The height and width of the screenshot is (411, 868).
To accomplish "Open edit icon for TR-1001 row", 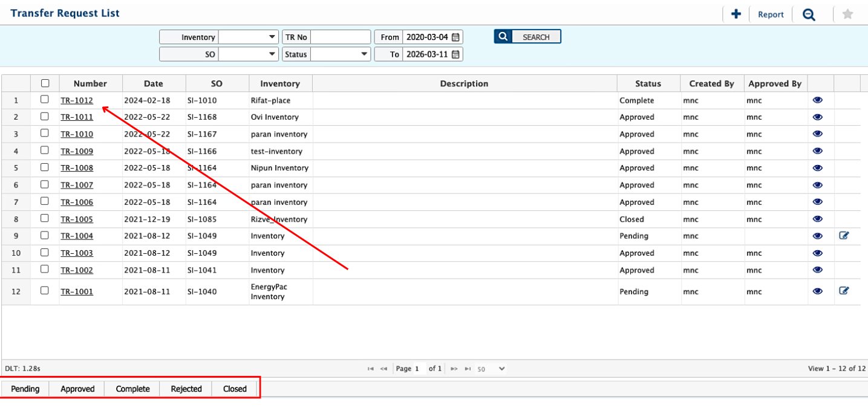I will [844, 291].
